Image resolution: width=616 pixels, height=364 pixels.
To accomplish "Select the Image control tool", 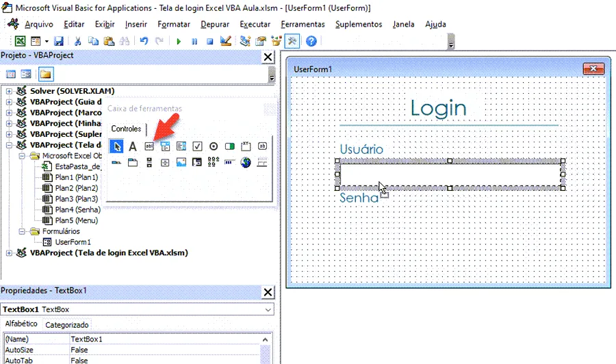I will 181,162.
